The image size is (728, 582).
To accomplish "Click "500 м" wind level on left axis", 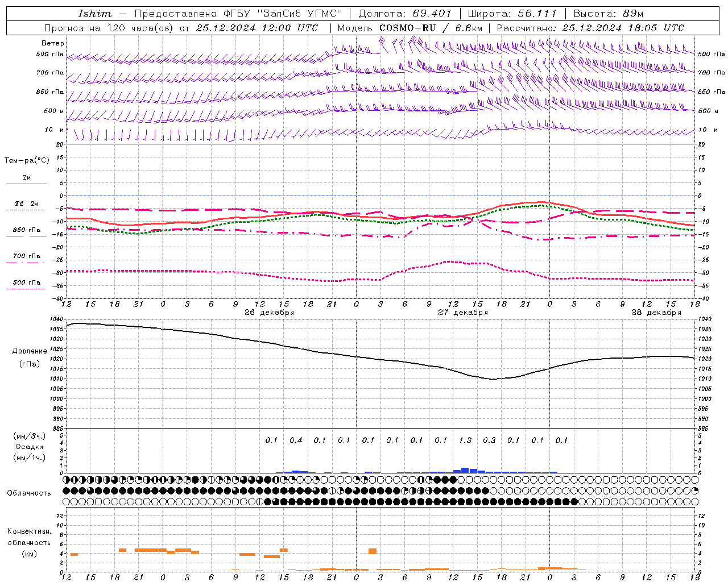I will (x=54, y=111).
